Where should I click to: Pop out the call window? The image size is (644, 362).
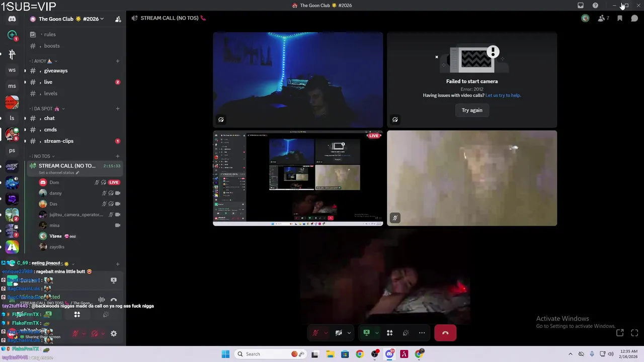tap(620, 333)
